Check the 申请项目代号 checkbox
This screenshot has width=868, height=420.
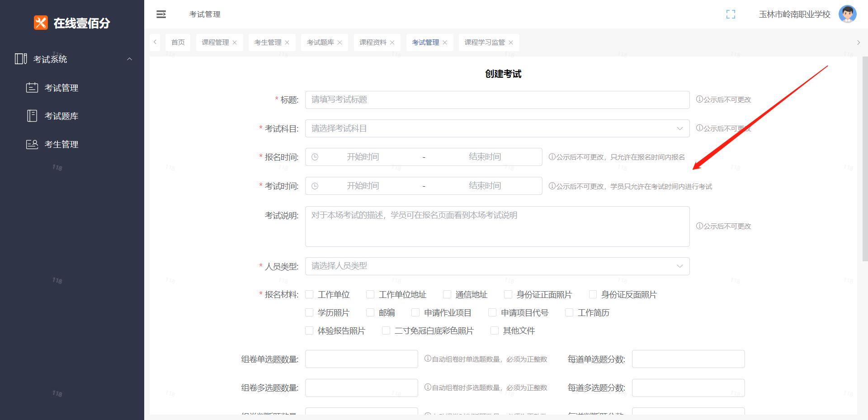point(492,312)
